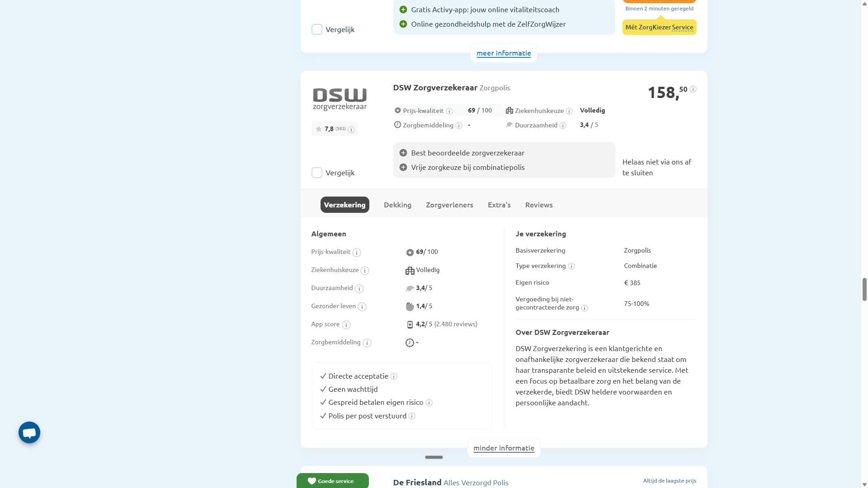The width and height of the screenshot is (868, 488).
Task: Switch to the Extra's tab
Action: click(x=499, y=205)
